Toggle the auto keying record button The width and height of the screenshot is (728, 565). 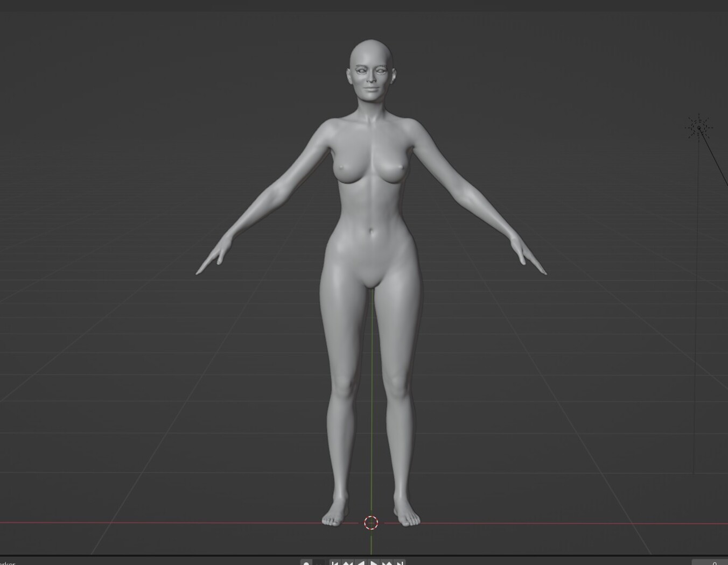pos(306,562)
